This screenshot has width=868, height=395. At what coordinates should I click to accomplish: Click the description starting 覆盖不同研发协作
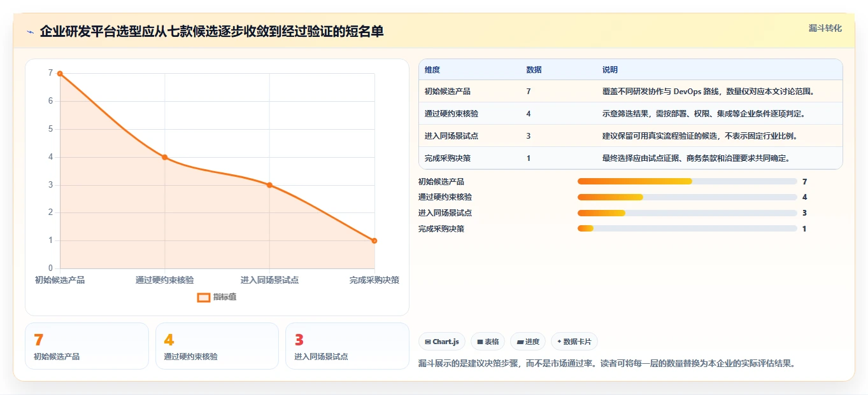(708, 92)
